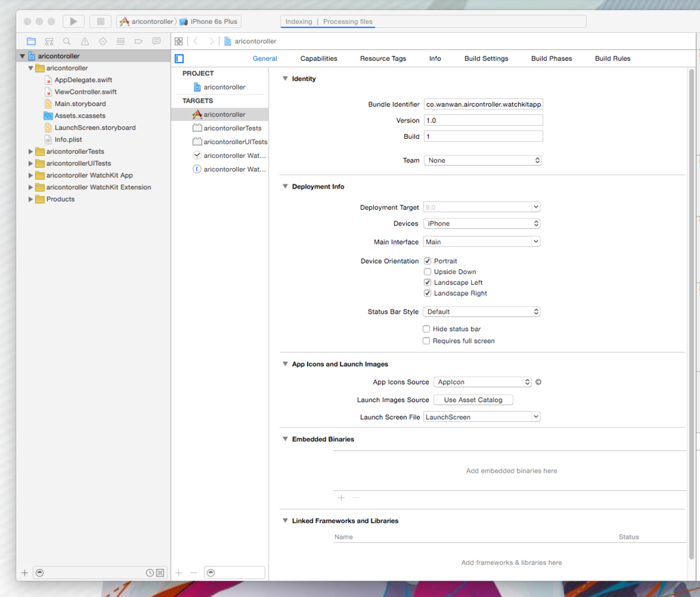Open the Status Bar Style dropdown
Viewport: 700px width, 597px height.
tap(482, 312)
